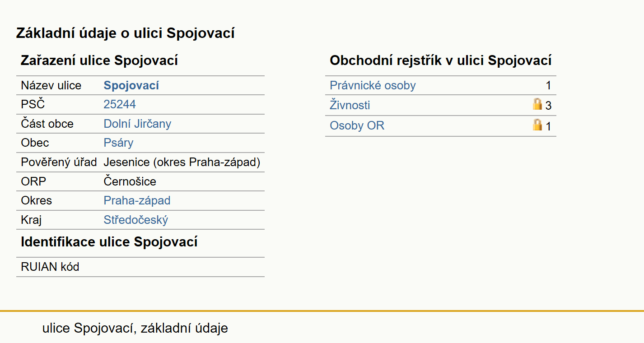Go to the Praha-západ district link
The width and height of the screenshot is (644, 343).
137,200
